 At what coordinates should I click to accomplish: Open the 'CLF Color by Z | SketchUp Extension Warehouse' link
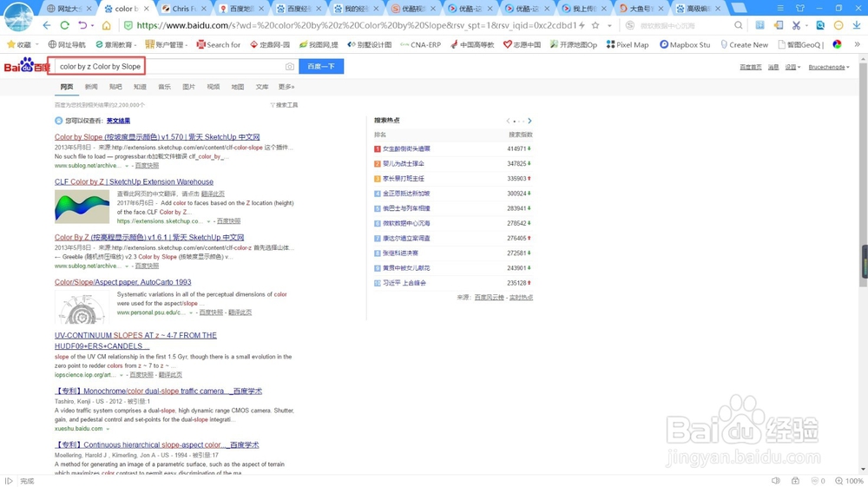pyautogui.click(x=134, y=181)
